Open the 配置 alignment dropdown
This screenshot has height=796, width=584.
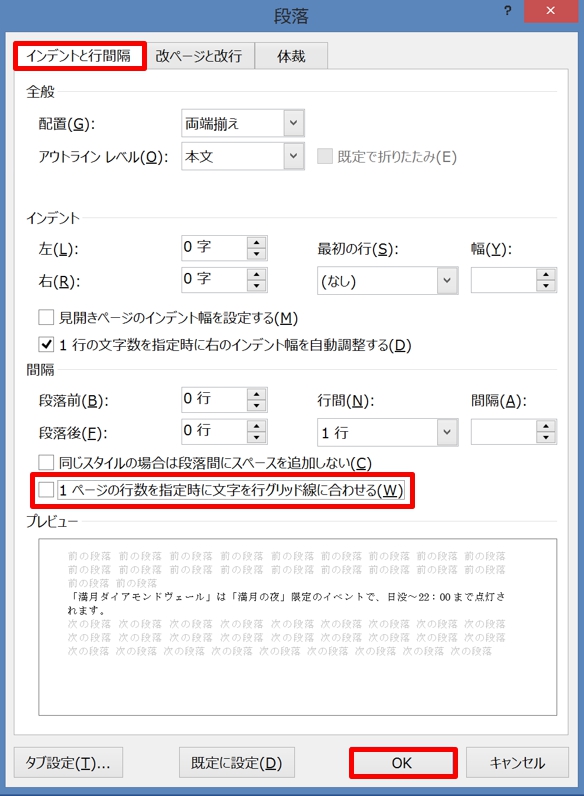(294, 123)
